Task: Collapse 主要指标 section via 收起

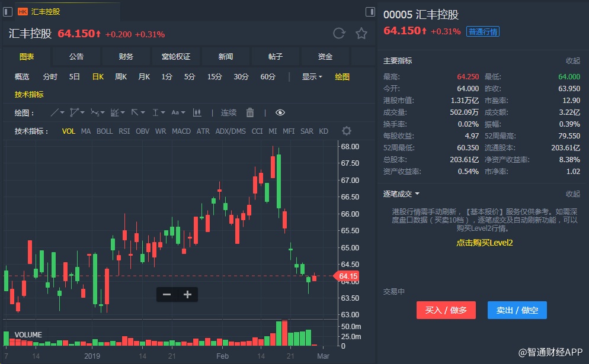Action: tap(573, 61)
